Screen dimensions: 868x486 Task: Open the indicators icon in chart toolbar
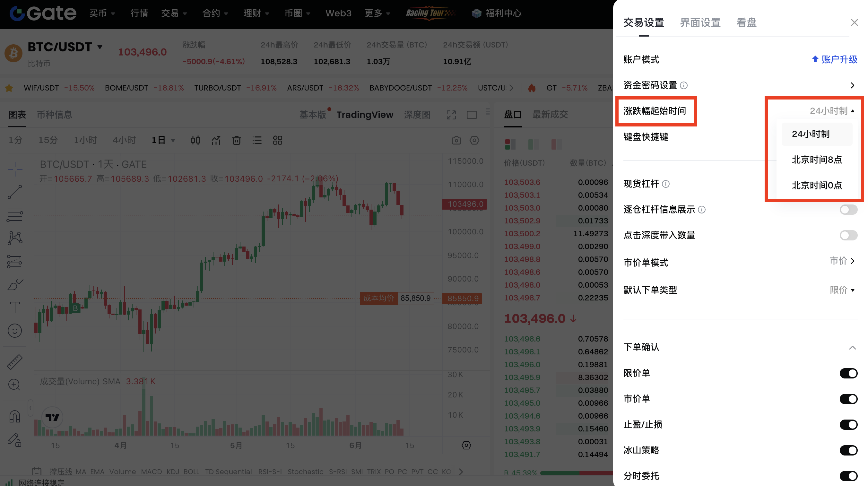pos(216,140)
